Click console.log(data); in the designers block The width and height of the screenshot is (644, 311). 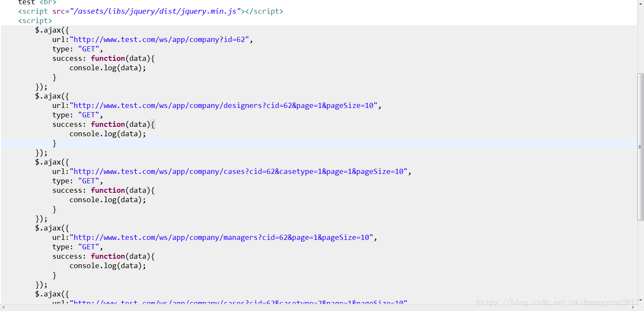point(108,134)
